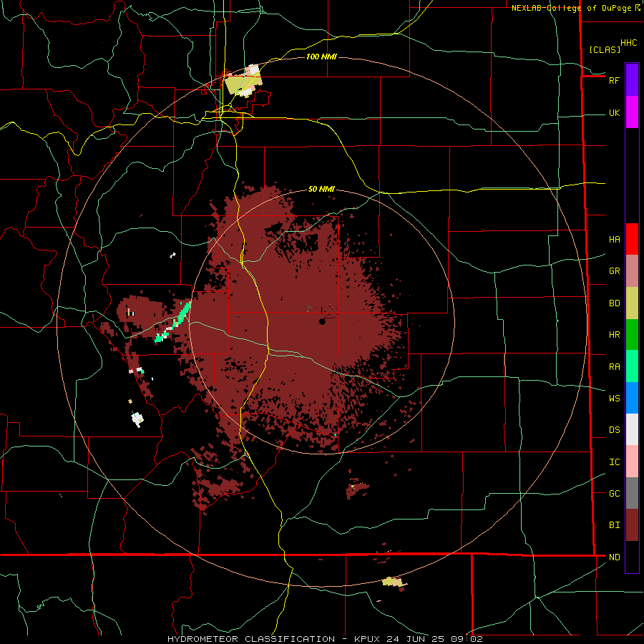644x644 pixels.
Task: Click the white DS legend swatch
Action: pos(632,429)
